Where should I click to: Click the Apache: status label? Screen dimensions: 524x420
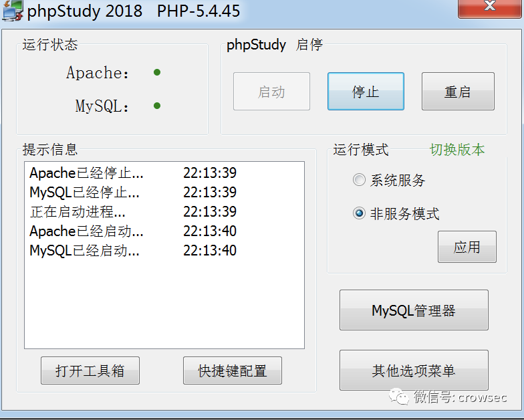[x=98, y=72]
